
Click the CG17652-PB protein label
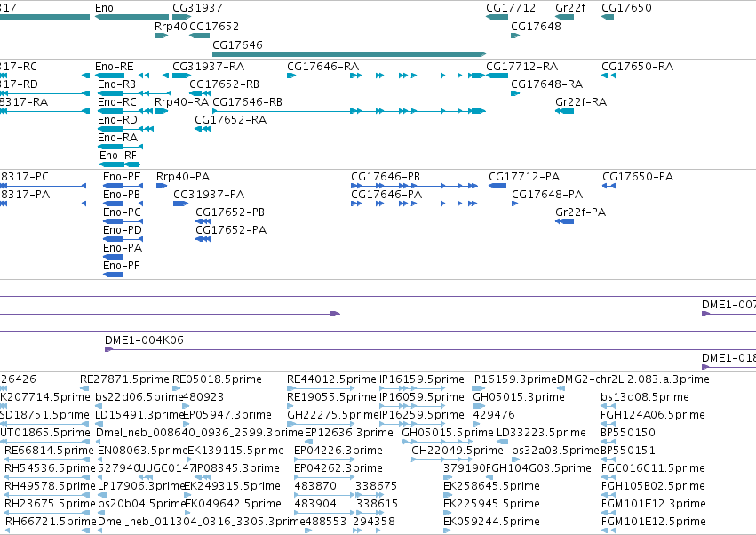(230, 212)
